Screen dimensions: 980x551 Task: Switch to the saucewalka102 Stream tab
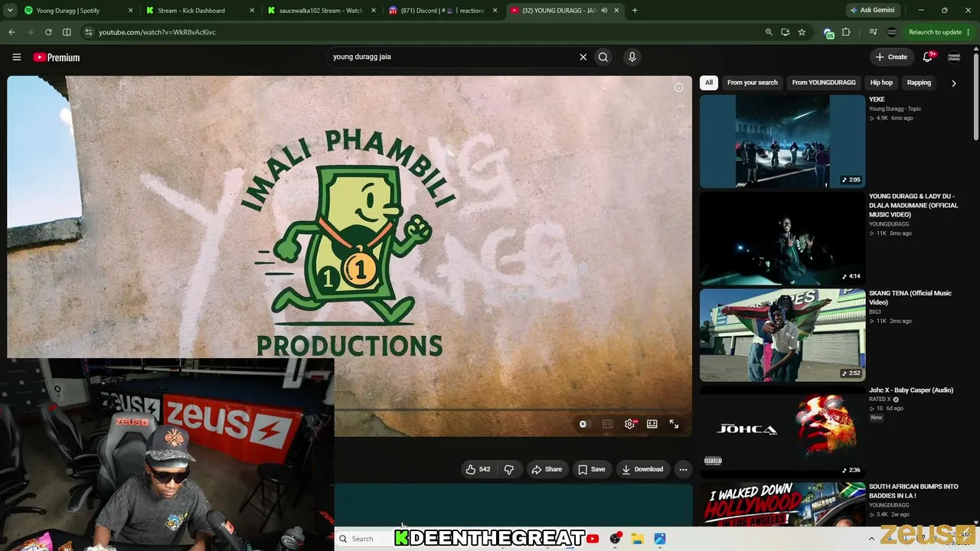[321, 11]
